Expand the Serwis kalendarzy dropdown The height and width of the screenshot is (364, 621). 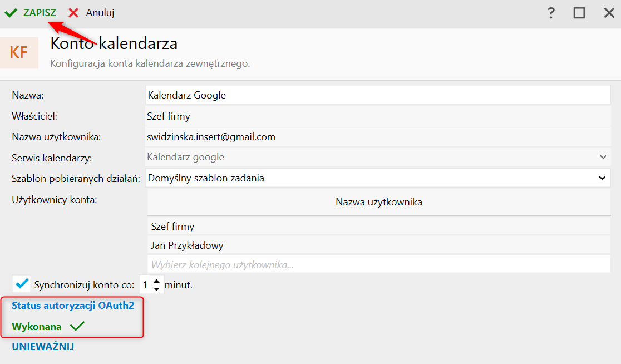coord(603,157)
